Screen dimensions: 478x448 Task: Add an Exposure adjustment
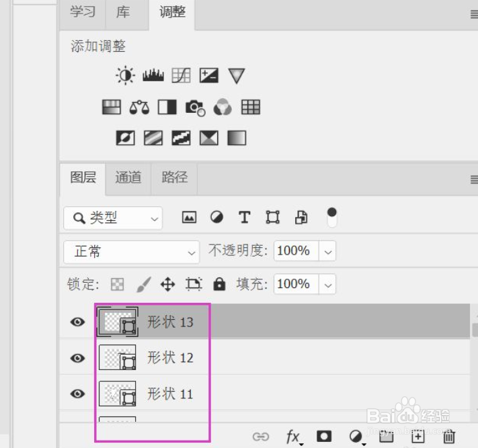click(209, 75)
